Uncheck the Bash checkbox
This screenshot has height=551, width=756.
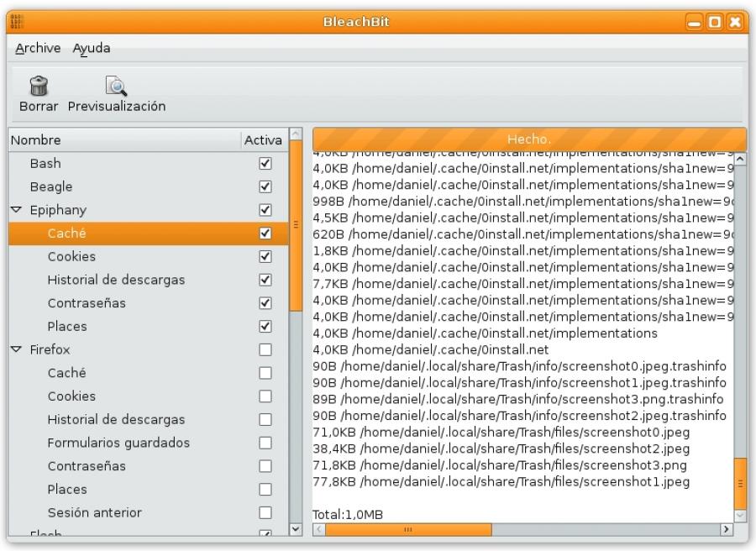click(265, 164)
